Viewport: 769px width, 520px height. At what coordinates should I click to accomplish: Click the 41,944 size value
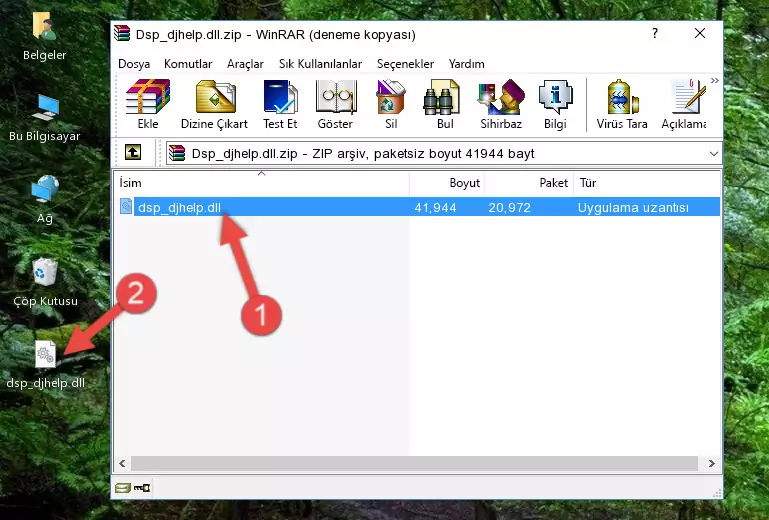[435, 208]
